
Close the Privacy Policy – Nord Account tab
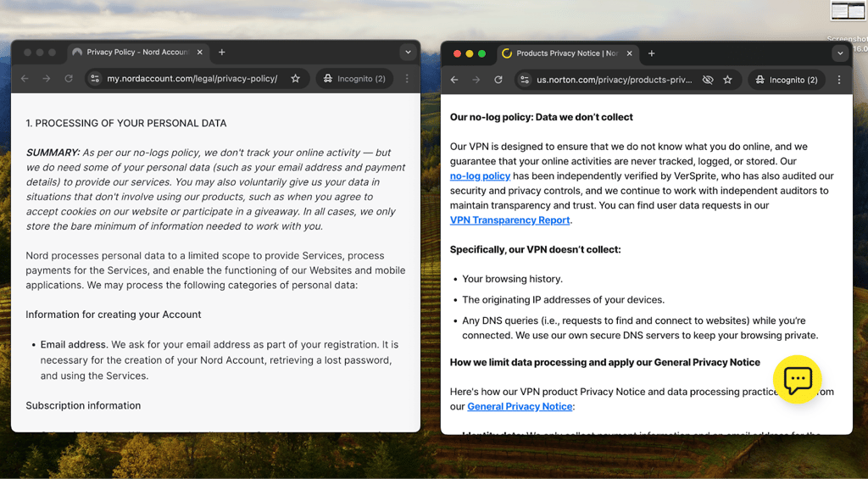coord(200,52)
